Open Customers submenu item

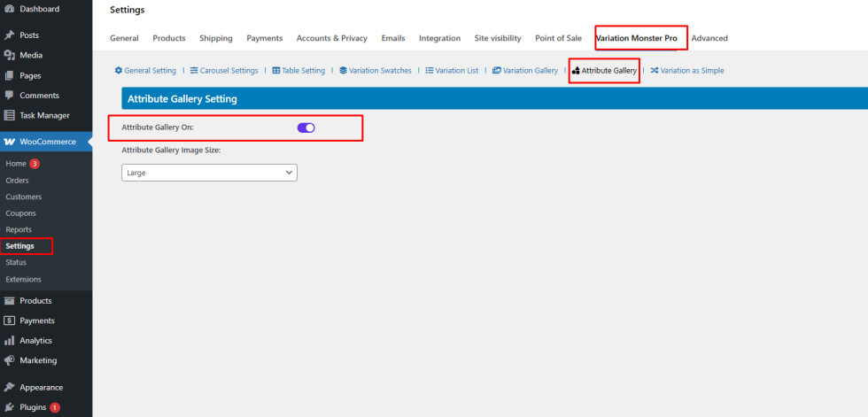[x=23, y=197]
